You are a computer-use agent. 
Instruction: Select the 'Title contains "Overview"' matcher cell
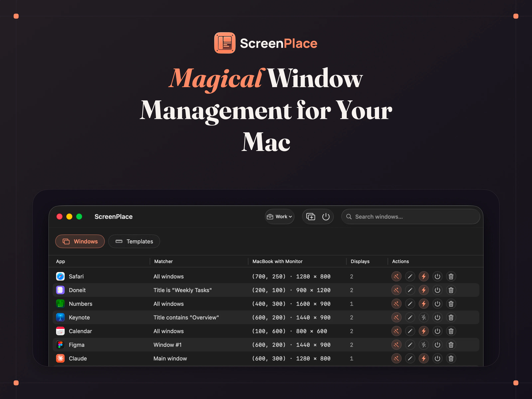(186, 318)
